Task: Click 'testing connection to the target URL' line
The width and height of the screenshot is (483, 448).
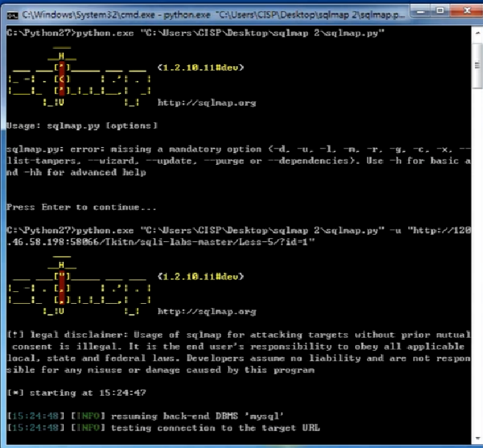Action: [163, 428]
